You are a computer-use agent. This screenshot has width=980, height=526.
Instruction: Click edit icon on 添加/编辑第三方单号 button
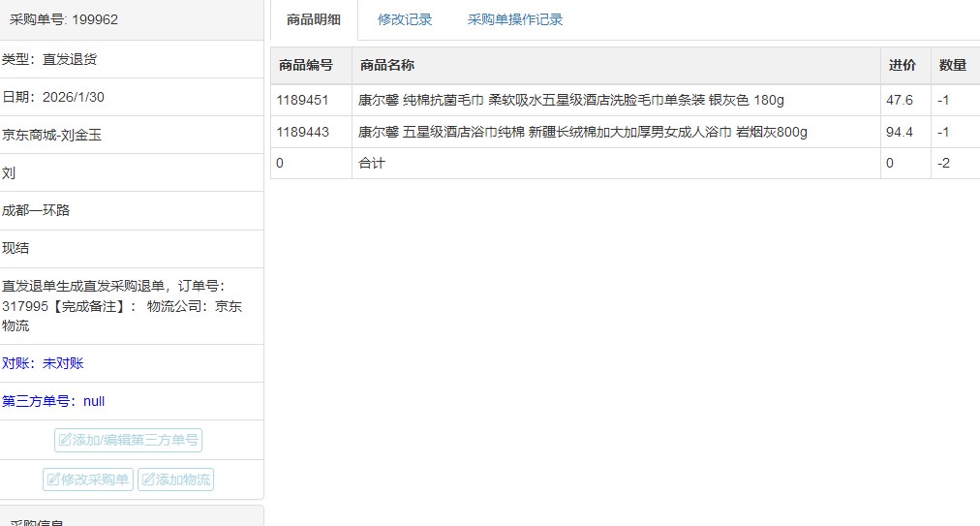point(65,441)
